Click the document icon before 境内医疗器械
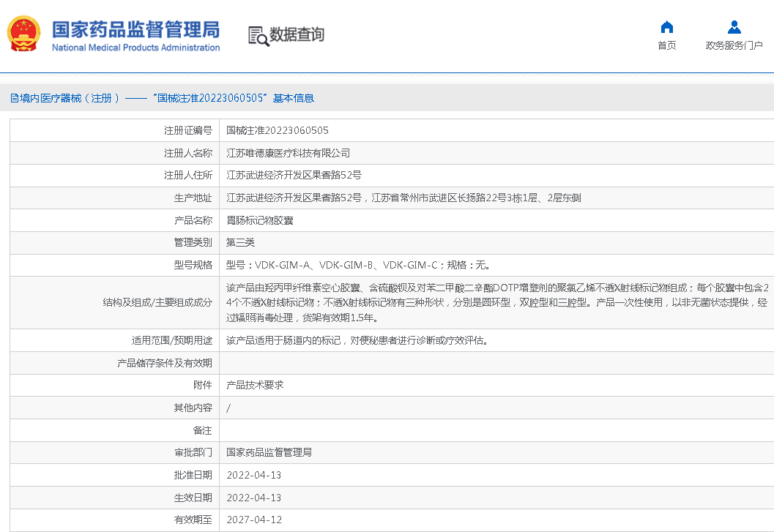 pyautogui.click(x=15, y=98)
